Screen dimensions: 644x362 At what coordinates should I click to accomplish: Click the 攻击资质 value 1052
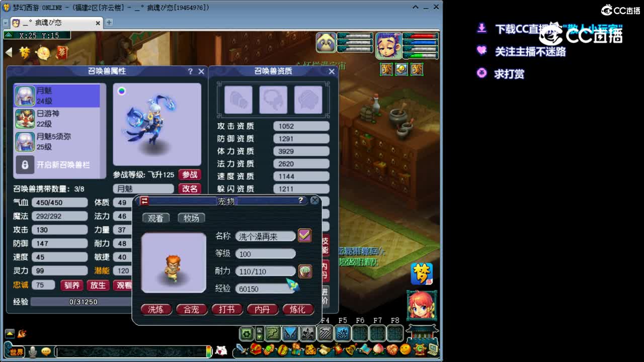301,126
